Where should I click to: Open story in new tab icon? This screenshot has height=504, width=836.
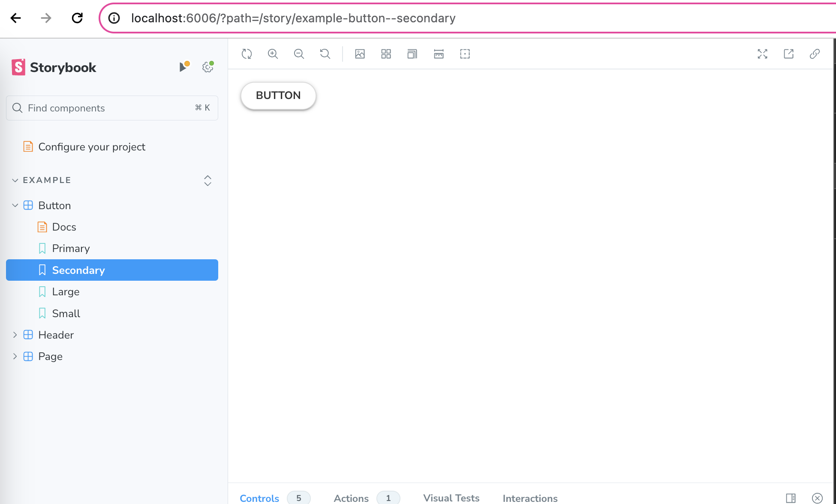coord(788,54)
